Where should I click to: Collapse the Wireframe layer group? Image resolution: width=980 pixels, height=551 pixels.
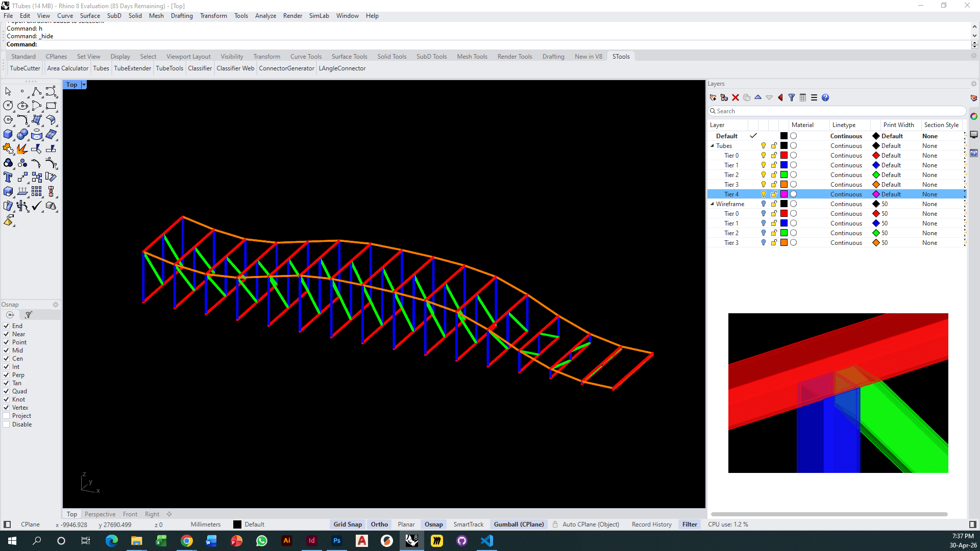point(713,204)
